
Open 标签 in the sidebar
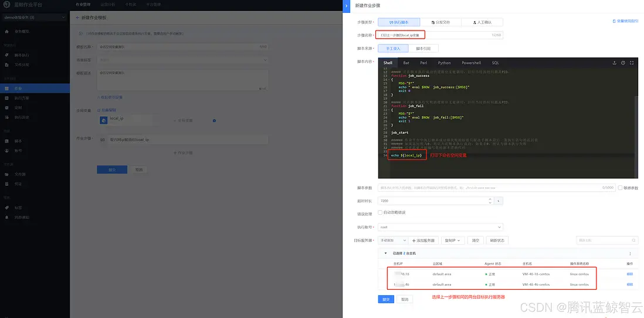pos(18,208)
